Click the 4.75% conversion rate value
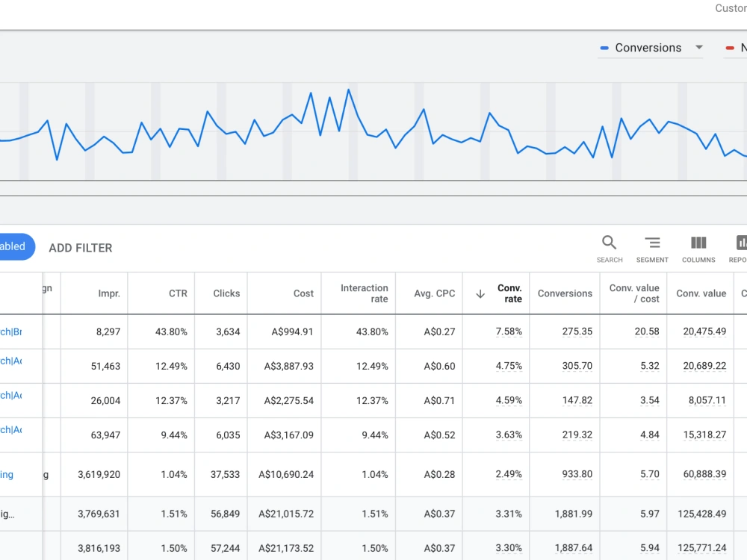 (x=509, y=366)
